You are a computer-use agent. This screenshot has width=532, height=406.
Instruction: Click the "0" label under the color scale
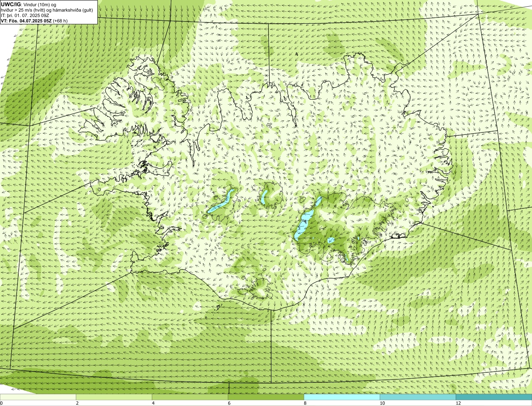(1, 403)
